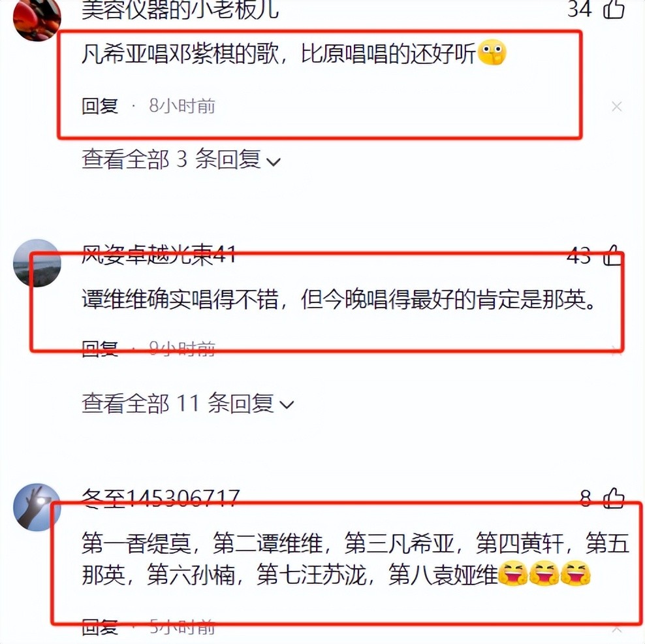The width and height of the screenshot is (645, 644).
Task: Open username 美容仪器的小老板儿 profile
Action: tap(180, 10)
